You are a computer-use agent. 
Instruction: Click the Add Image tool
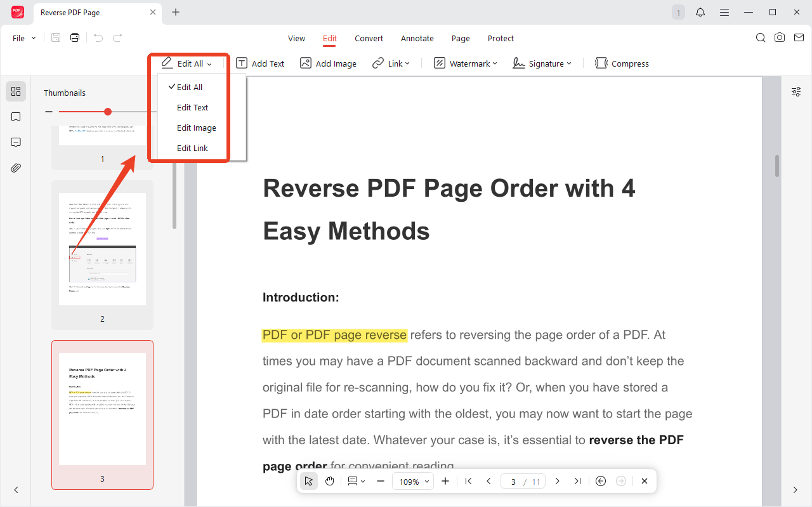click(x=328, y=63)
